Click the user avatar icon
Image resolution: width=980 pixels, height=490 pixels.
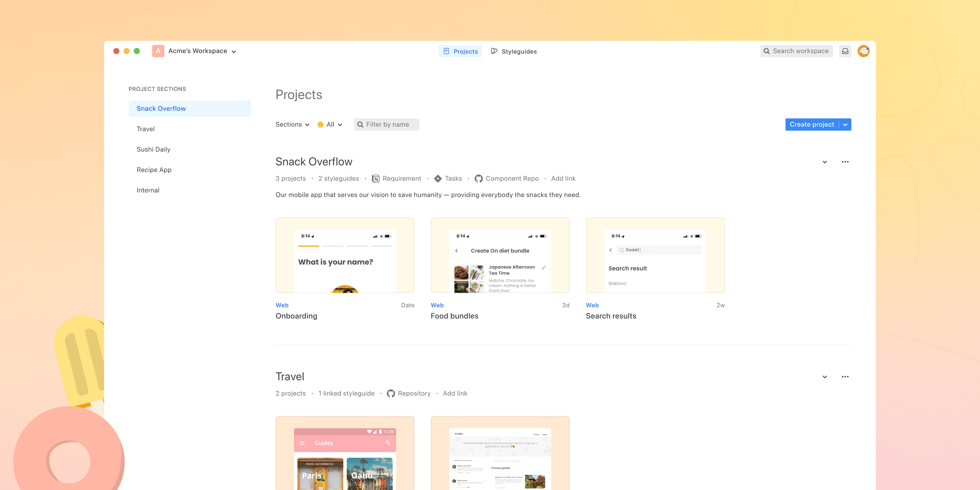pyautogui.click(x=863, y=51)
